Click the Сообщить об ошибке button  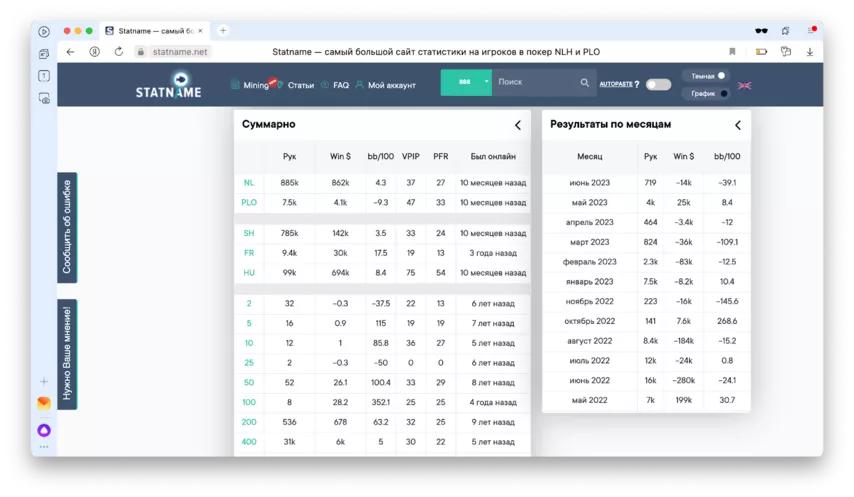pos(67,227)
